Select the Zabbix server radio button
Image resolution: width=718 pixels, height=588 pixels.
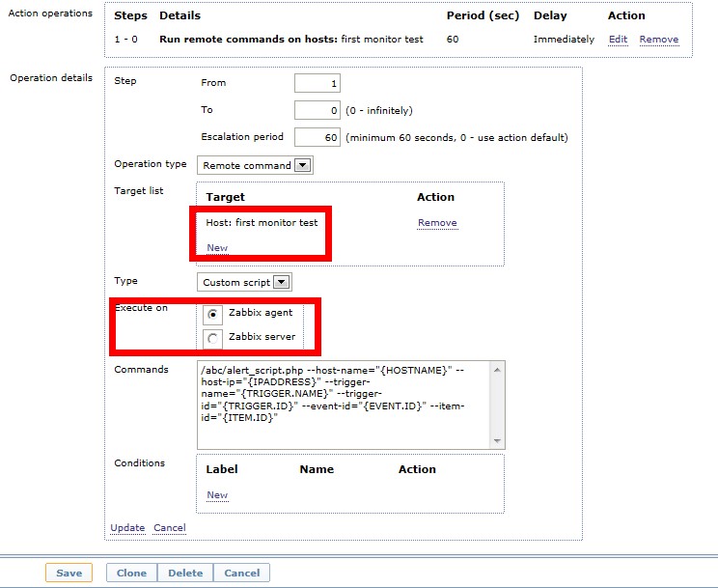212,339
